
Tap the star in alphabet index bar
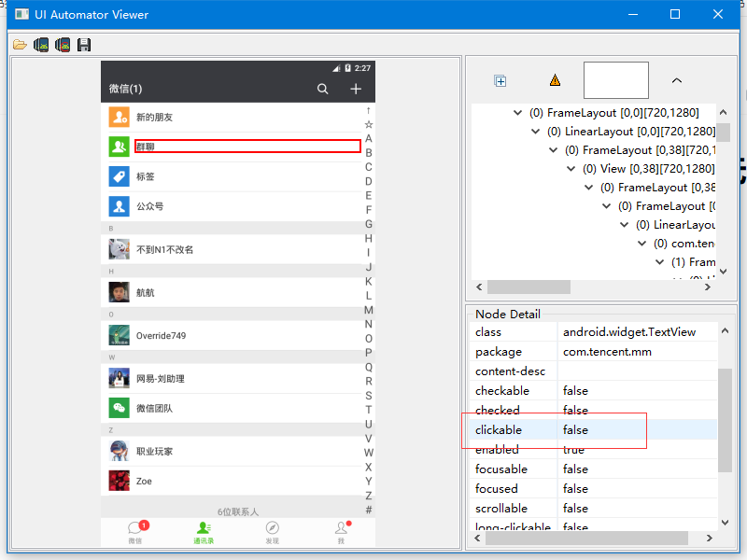(368, 125)
